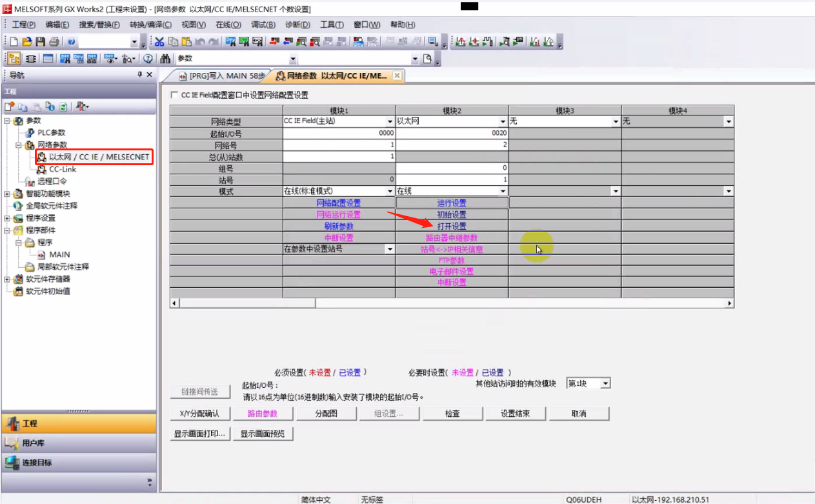Expand the 软元件存储器 tree node

[x=7, y=279]
